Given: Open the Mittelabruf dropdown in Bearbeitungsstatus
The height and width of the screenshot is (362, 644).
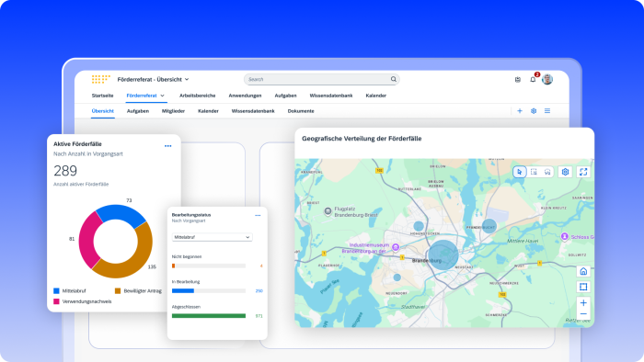Looking at the screenshot, I should tap(212, 237).
